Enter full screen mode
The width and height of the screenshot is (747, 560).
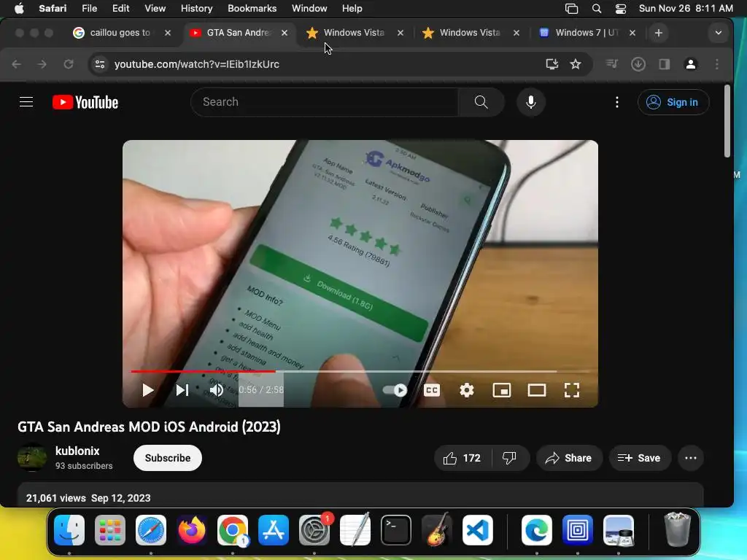[572, 390]
